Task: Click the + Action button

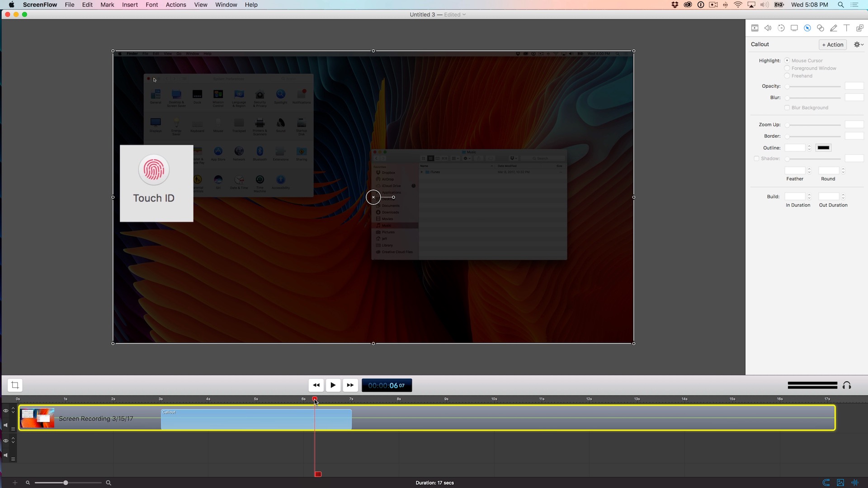Action: click(x=832, y=44)
